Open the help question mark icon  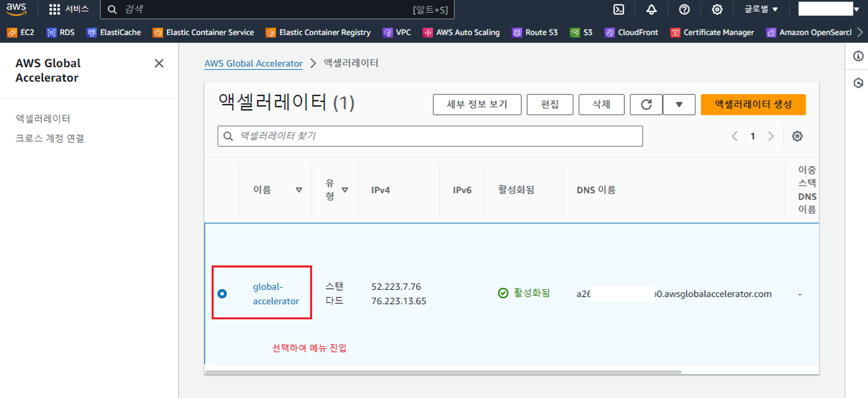point(684,10)
